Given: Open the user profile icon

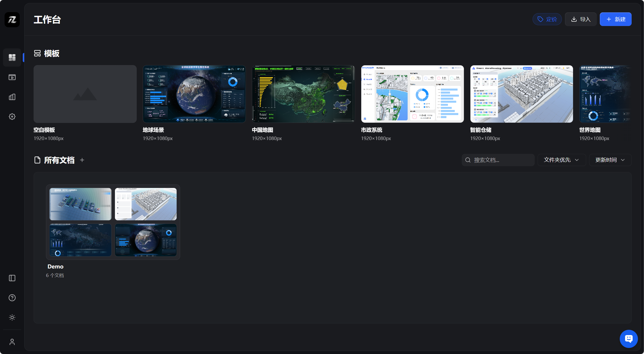Looking at the screenshot, I should [12, 342].
